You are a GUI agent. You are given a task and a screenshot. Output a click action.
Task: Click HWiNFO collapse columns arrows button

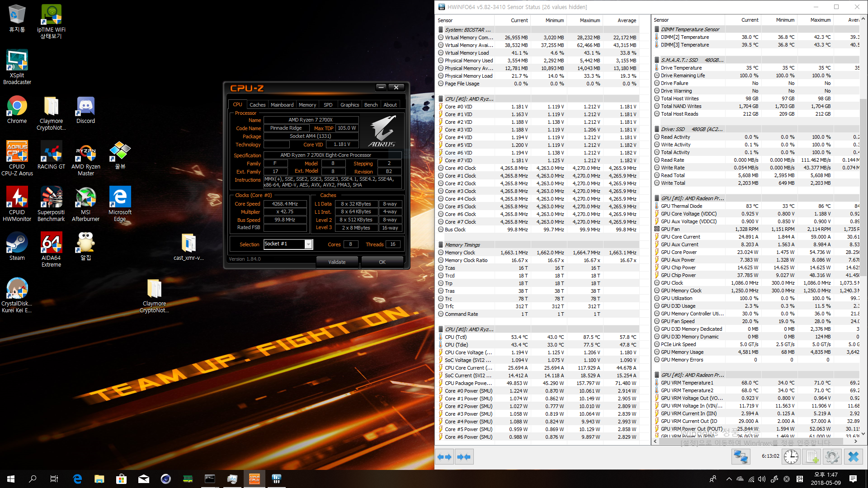coord(464,457)
